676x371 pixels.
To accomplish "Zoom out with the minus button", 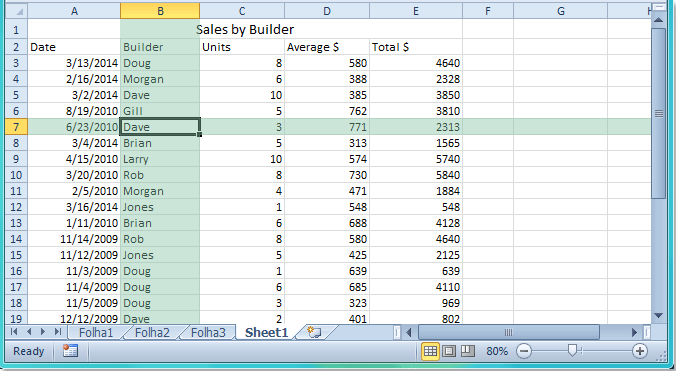I will (524, 351).
